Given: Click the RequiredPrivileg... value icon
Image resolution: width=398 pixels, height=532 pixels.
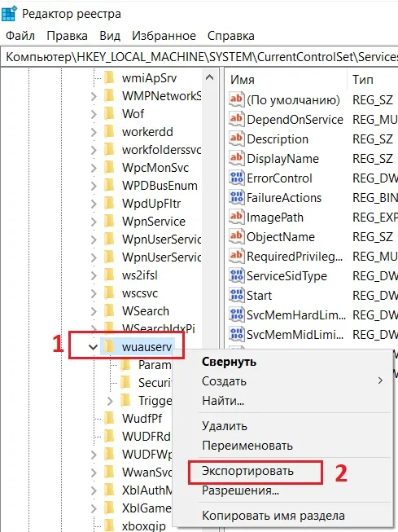Looking at the screenshot, I should (x=236, y=256).
